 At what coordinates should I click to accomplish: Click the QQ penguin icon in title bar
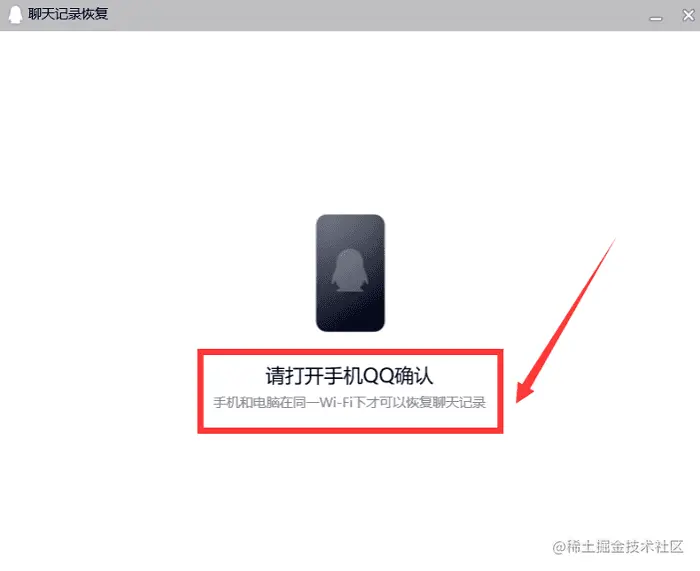tap(15, 14)
